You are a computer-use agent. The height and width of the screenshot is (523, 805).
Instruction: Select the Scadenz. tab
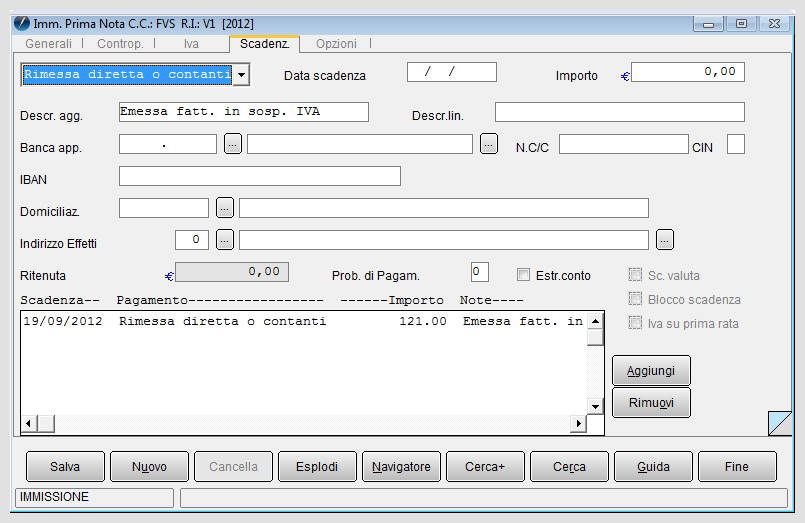click(x=264, y=44)
